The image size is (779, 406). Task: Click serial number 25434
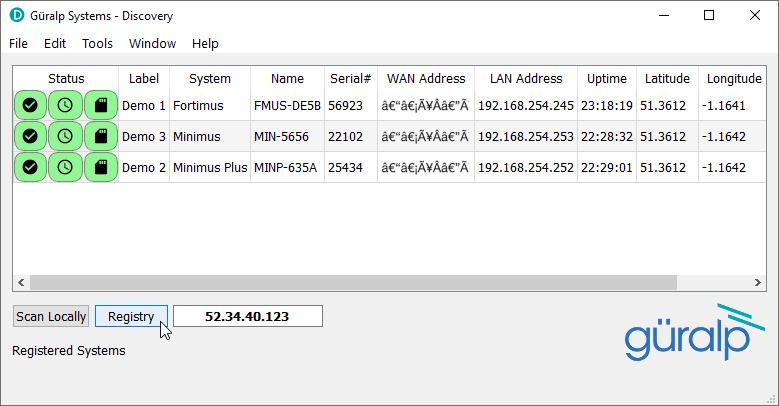[345, 167]
